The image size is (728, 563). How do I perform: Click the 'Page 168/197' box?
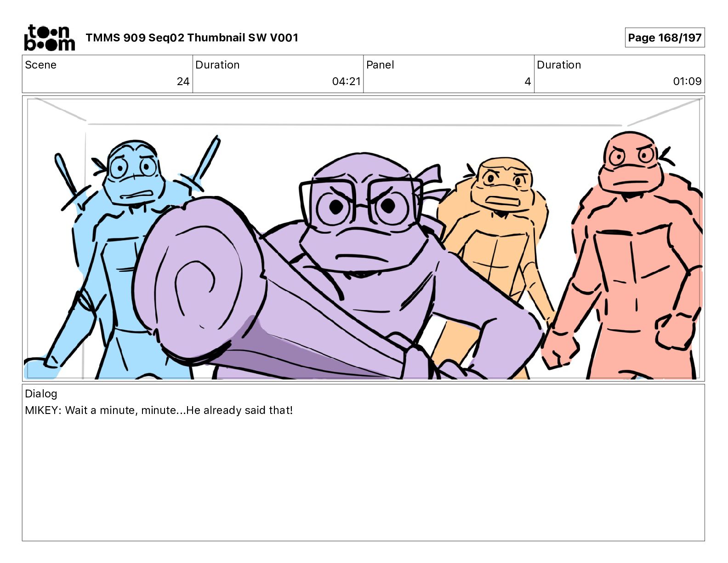pyautogui.click(x=665, y=38)
